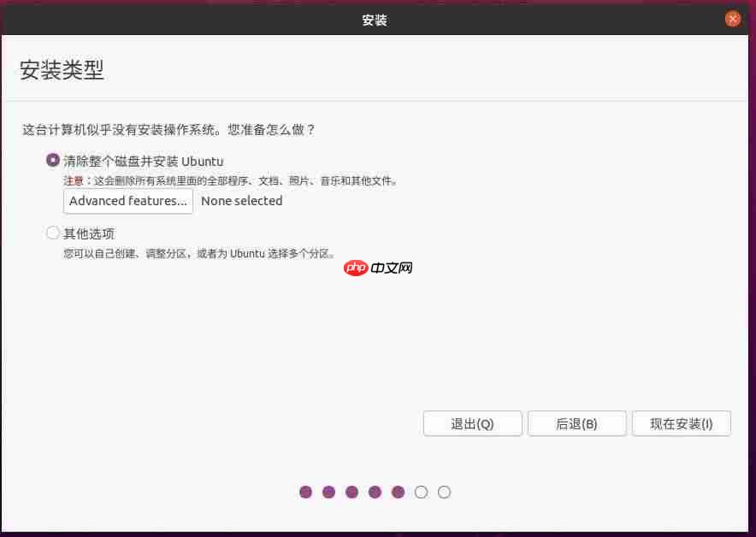Click the 退出(Q) quit button
Viewport: 756px width, 537px height.
tap(472, 424)
